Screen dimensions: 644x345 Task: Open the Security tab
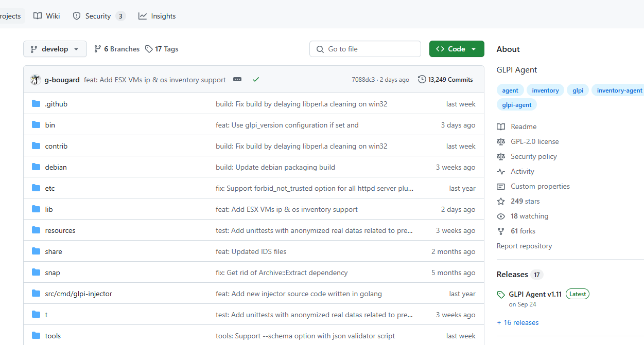pyautogui.click(x=99, y=16)
